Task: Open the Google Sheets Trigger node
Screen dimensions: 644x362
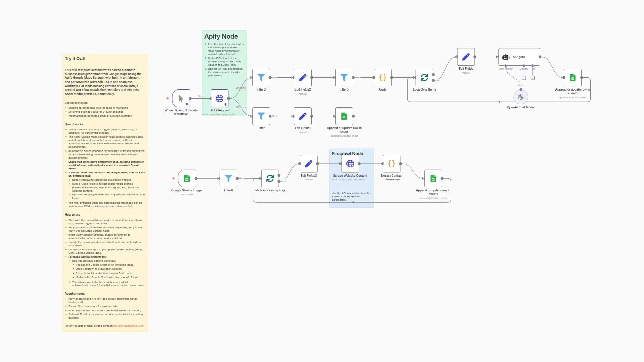Action: [187, 179]
